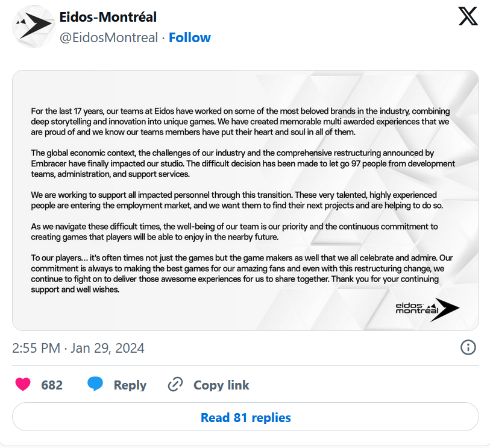The image size is (490, 448).
Task: Click the eidos montréal logo inside the statement
Action: coord(427,309)
